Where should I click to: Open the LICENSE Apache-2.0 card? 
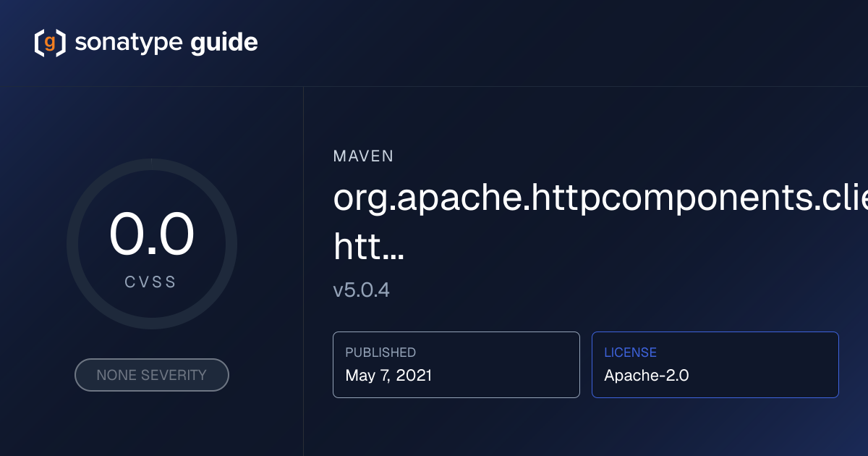pyautogui.click(x=715, y=365)
